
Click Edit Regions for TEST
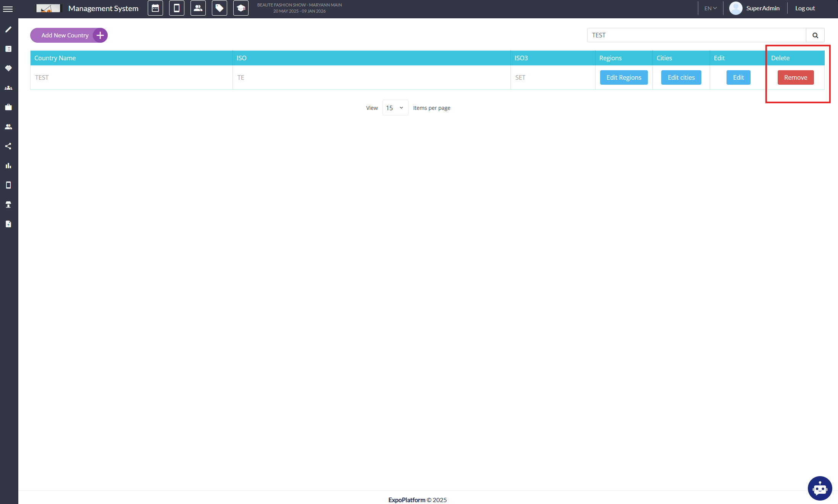(x=624, y=77)
